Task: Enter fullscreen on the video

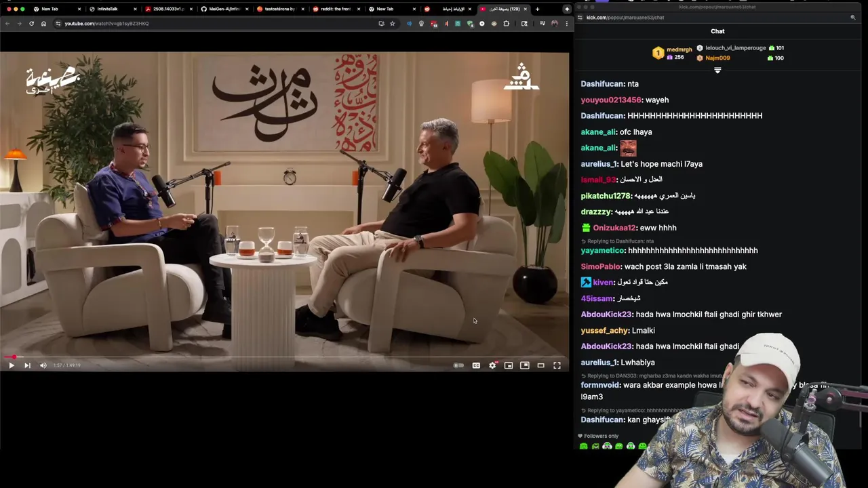Action: point(557,365)
